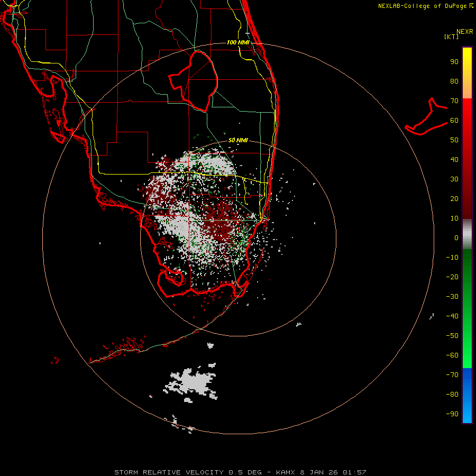476x476 pixels.
Task: Click the Storm Relative Velocity caption at bottom
Action: pos(240,472)
